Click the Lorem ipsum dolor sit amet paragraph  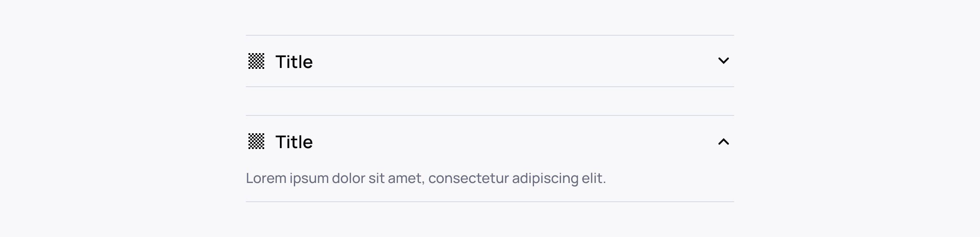point(426,178)
